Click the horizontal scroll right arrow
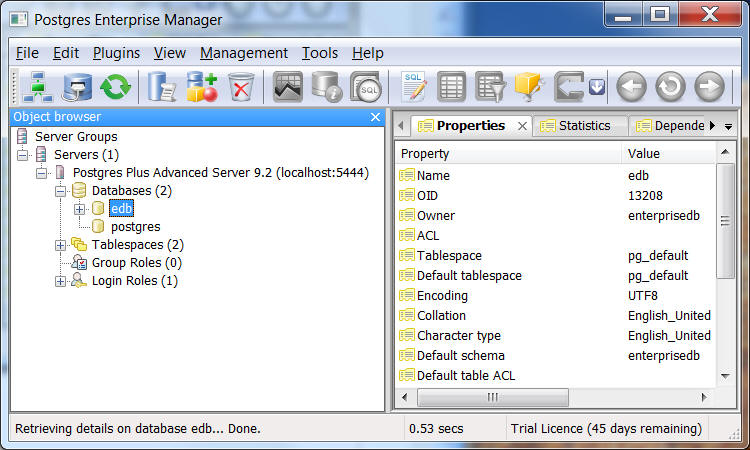Viewport: 750px width, 450px height. (704, 397)
